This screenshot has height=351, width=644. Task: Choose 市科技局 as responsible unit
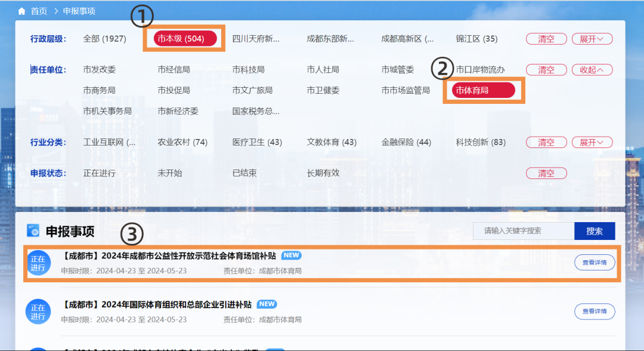click(x=248, y=69)
